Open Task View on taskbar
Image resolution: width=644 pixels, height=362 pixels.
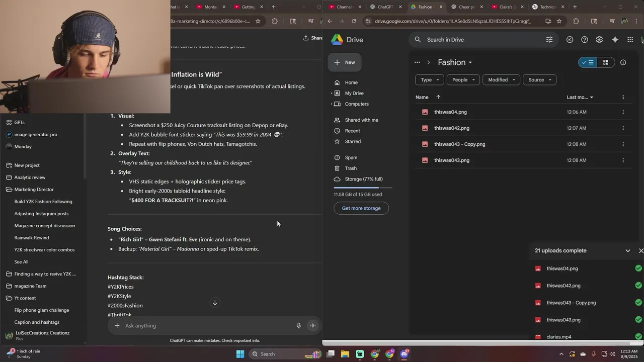pyautogui.click(x=331, y=354)
